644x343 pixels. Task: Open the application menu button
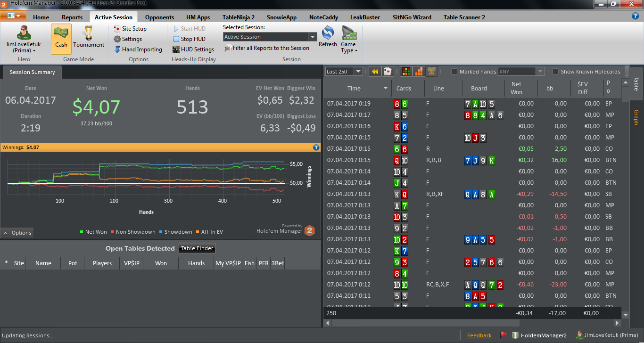13,16
